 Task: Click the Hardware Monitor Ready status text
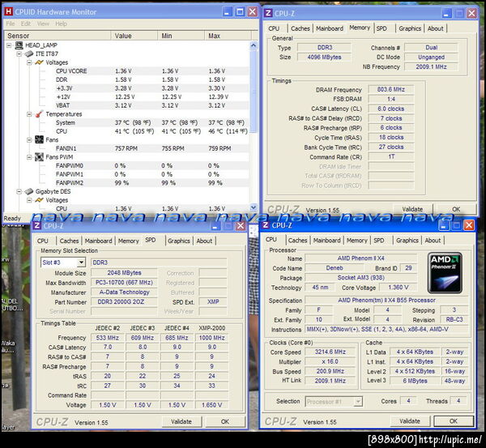point(12,218)
